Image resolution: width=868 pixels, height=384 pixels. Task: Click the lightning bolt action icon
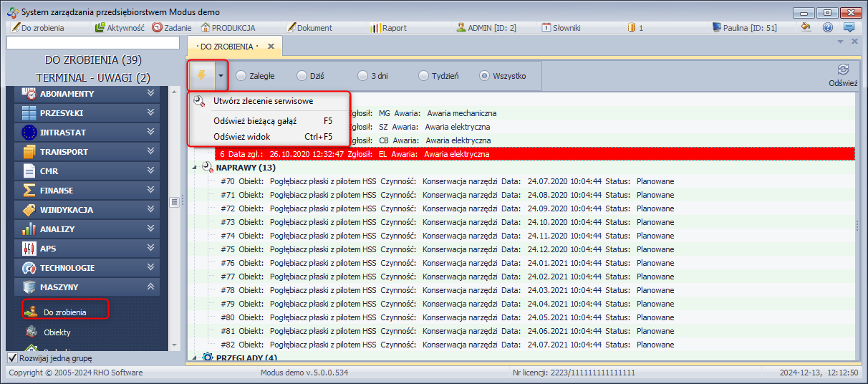click(x=201, y=75)
